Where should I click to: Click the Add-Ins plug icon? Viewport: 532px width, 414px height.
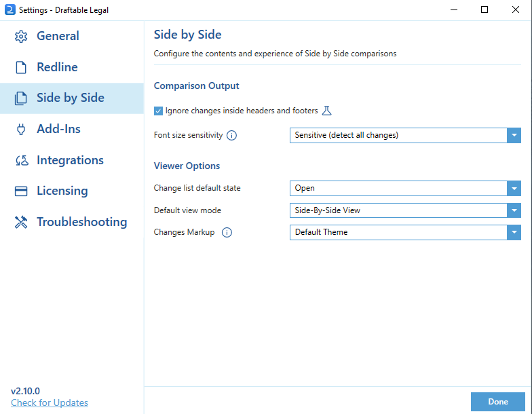point(21,129)
